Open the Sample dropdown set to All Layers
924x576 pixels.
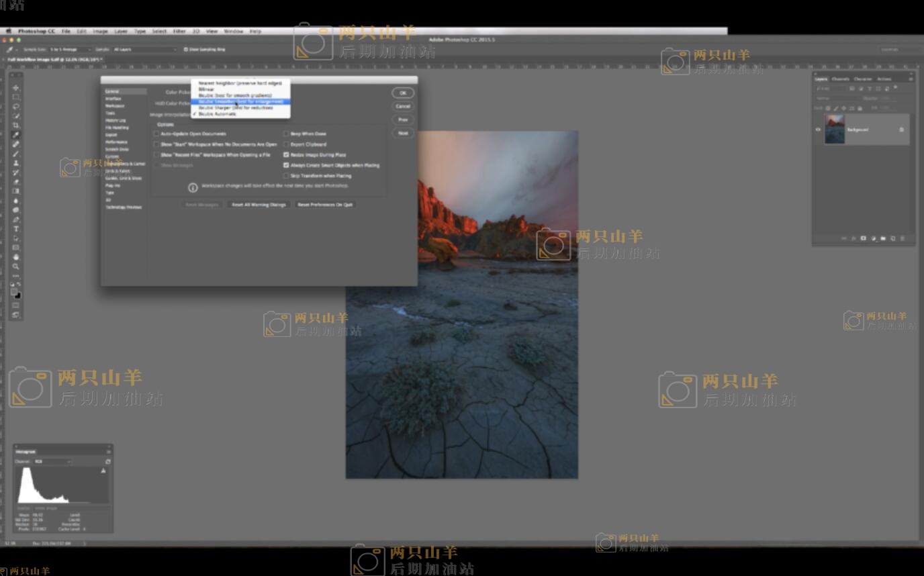pos(144,49)
